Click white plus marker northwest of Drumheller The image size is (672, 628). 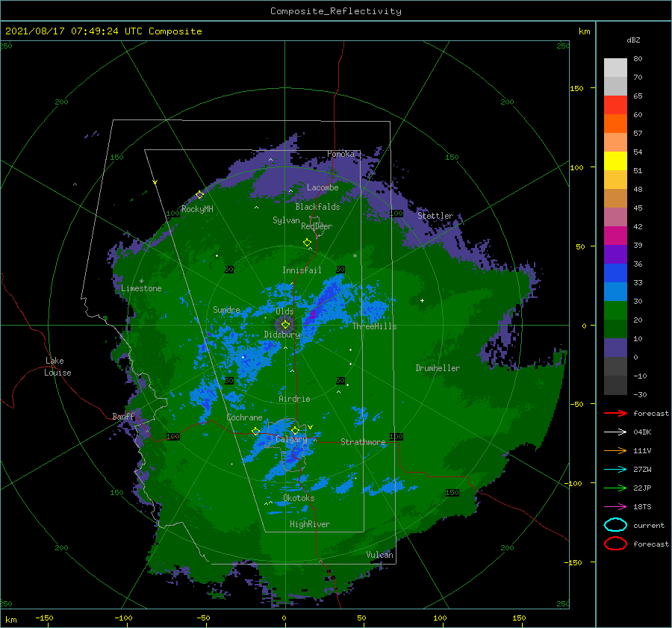pyautogui.click(x=422, y=300)
